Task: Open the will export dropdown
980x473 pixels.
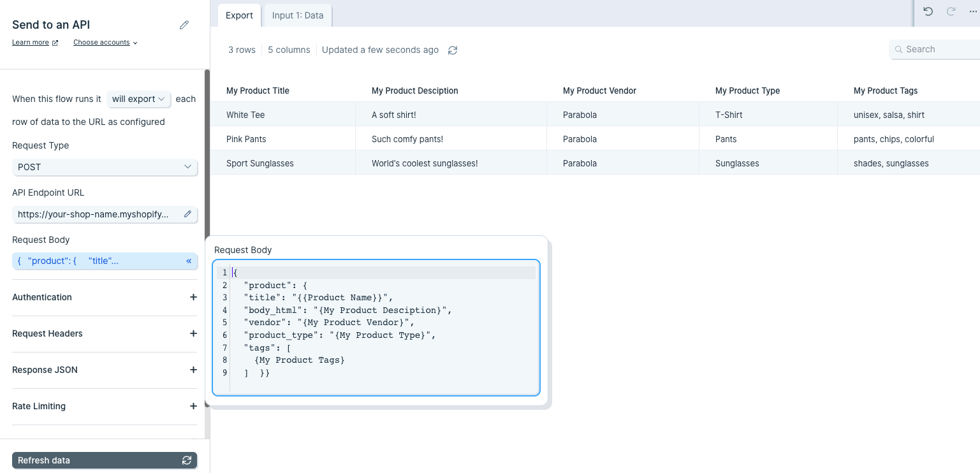Action: pyautogui.click(x=139, y=99)
